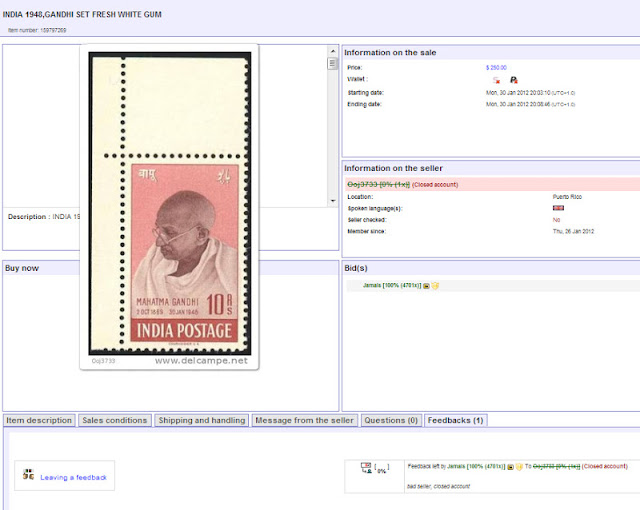The image size is (640, 510).
Task: Click the Seller checked value No
Action: 557,220
